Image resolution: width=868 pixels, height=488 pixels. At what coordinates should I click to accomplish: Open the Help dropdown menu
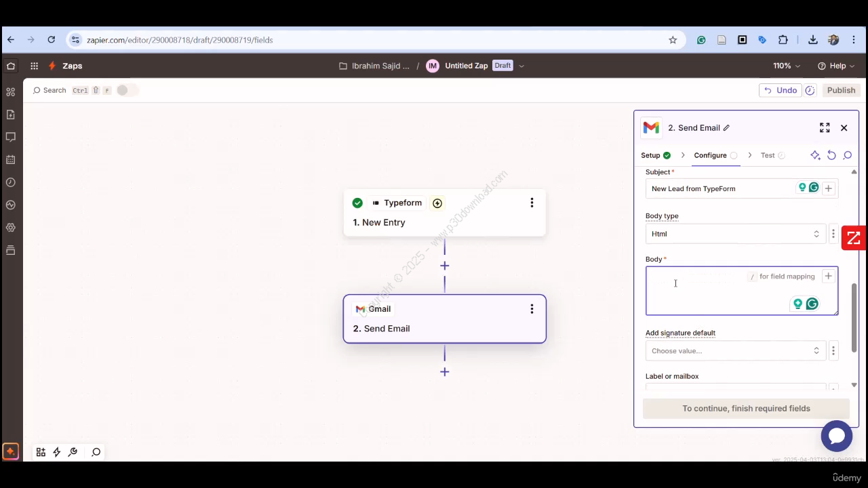coord(836,66)
